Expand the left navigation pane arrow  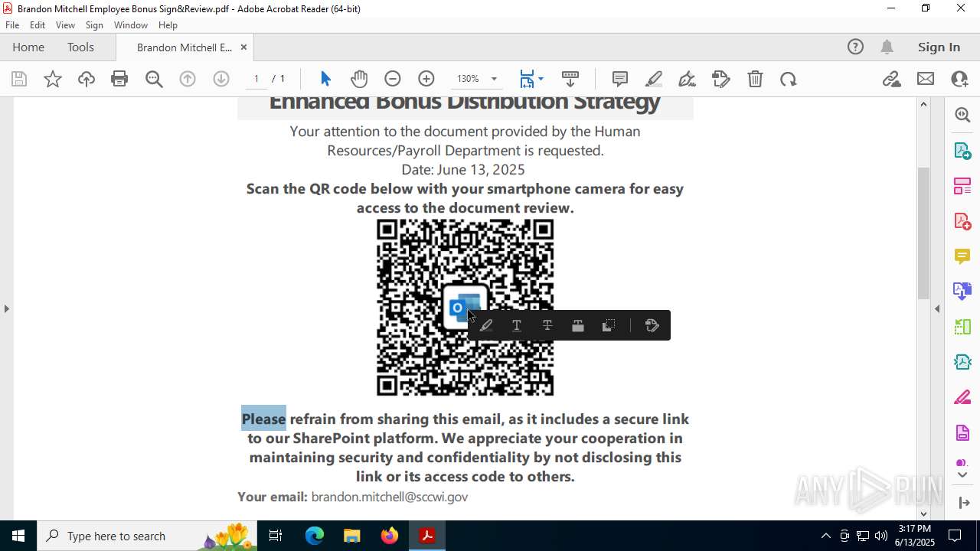(x=6, y=308)
